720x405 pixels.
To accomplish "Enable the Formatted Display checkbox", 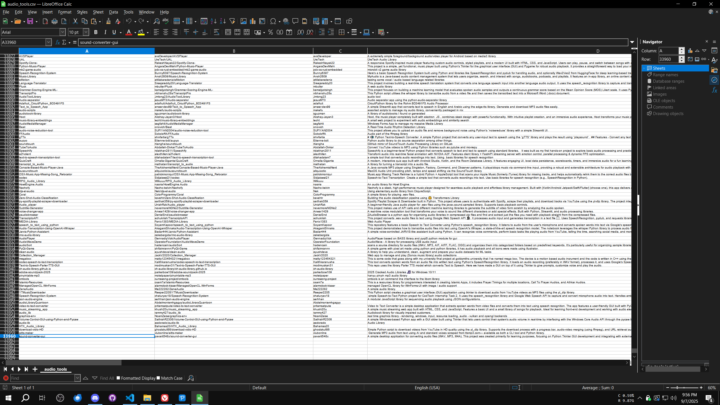I will coord(118,378).
